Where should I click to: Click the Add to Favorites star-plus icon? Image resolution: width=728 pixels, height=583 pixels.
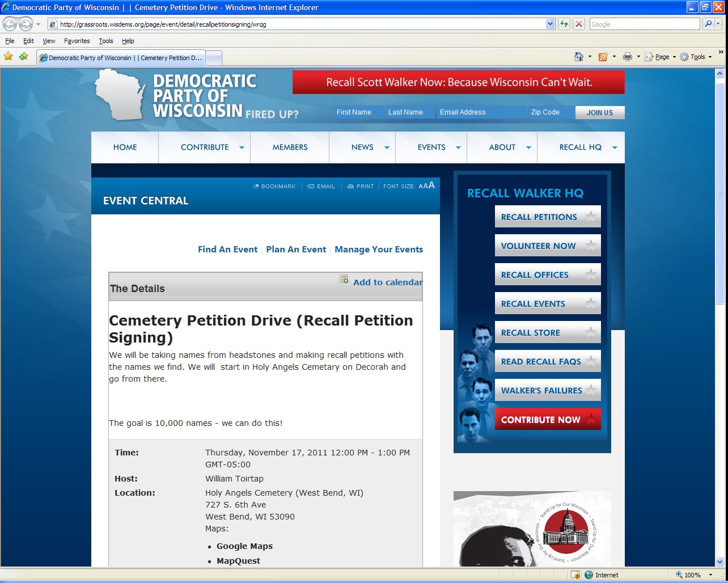23,57
